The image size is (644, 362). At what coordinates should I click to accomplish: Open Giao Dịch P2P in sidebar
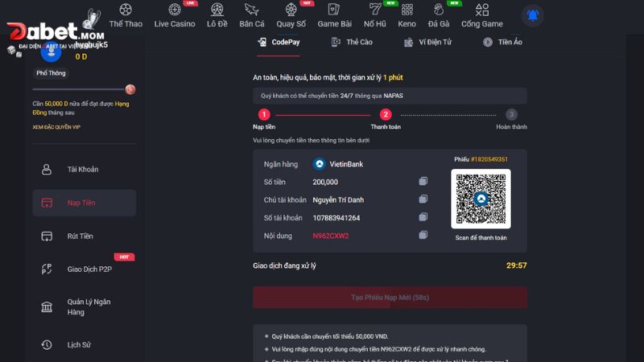tap(85, 269)
